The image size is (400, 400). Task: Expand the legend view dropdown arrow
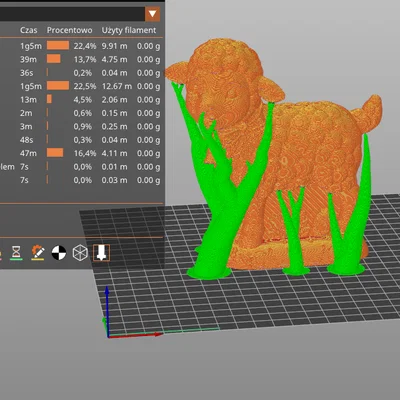(153, 14)
